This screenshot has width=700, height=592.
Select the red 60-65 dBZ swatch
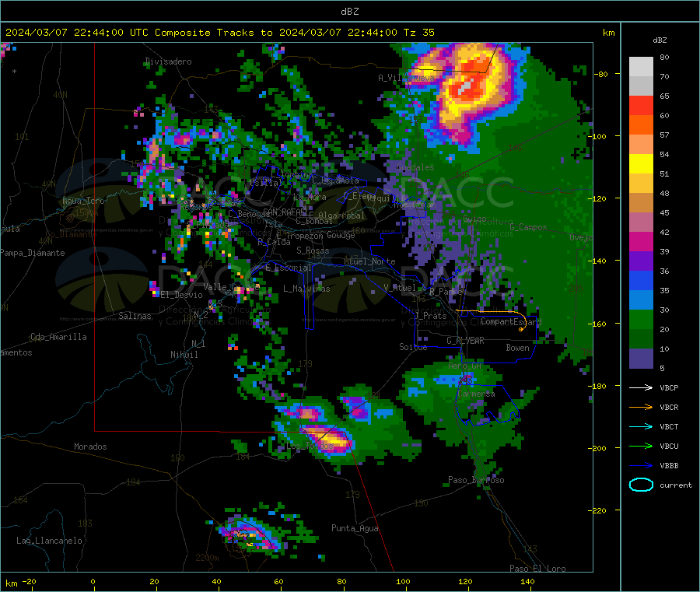pyautogui.click(x=641, y=105)
